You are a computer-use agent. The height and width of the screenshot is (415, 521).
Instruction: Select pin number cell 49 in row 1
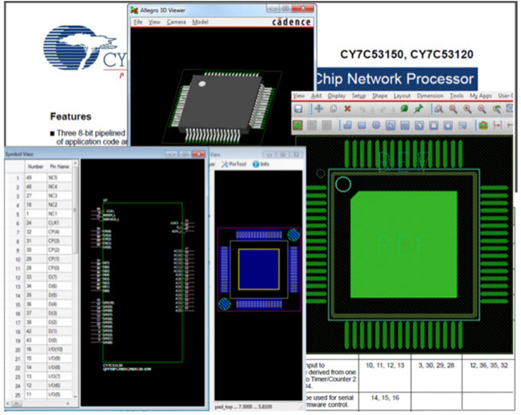[36, 178]
